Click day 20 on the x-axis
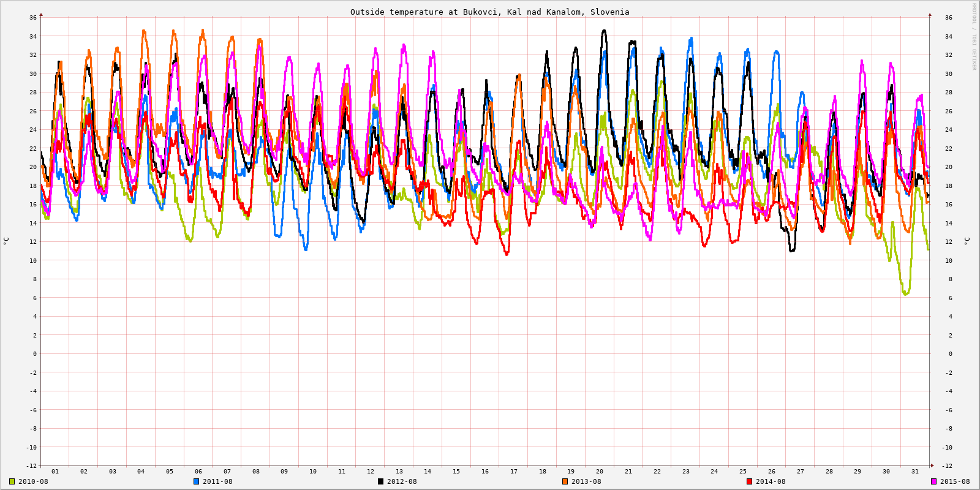Screen dimensions: 980x490 (x=600, y=471)
